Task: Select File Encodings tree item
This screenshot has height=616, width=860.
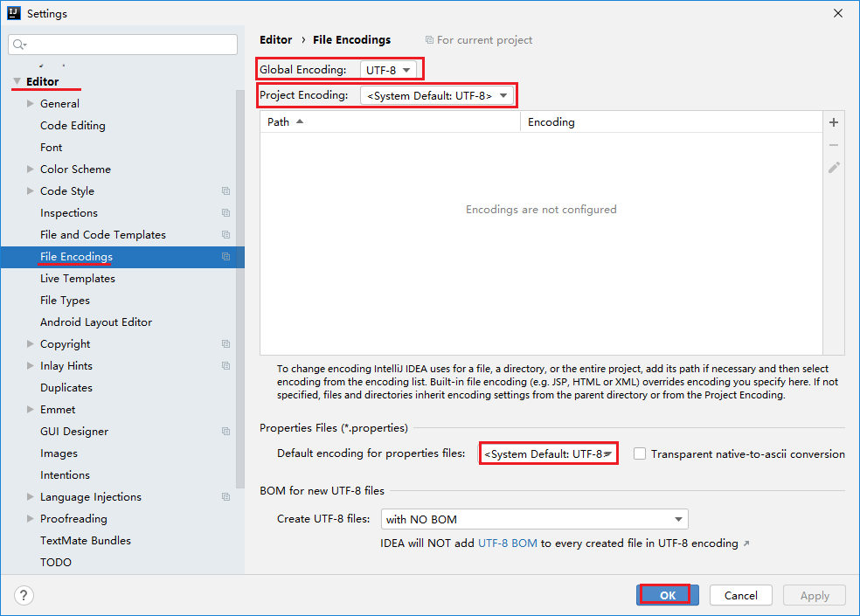Action: pyautogui.click(x=122, y=257)
